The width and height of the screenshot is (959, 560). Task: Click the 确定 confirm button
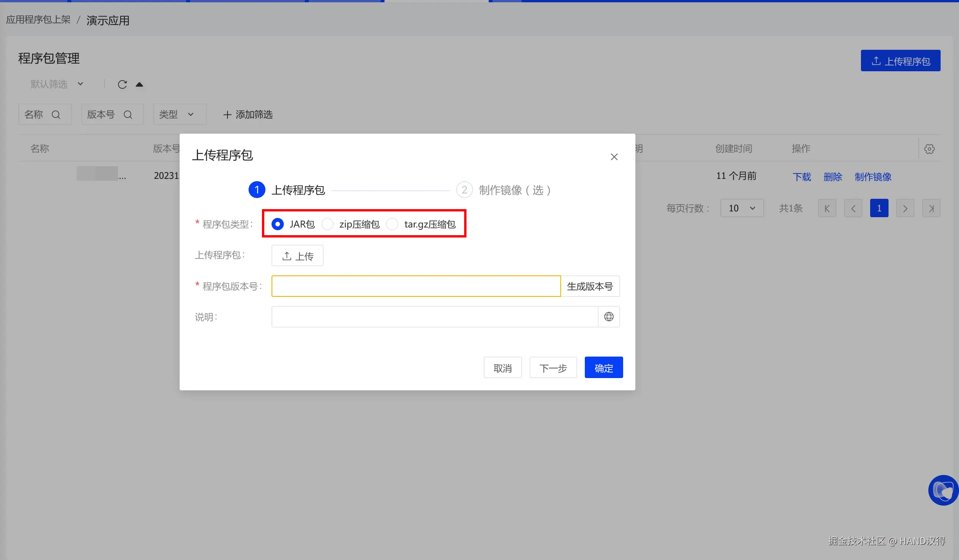(603, 368)
